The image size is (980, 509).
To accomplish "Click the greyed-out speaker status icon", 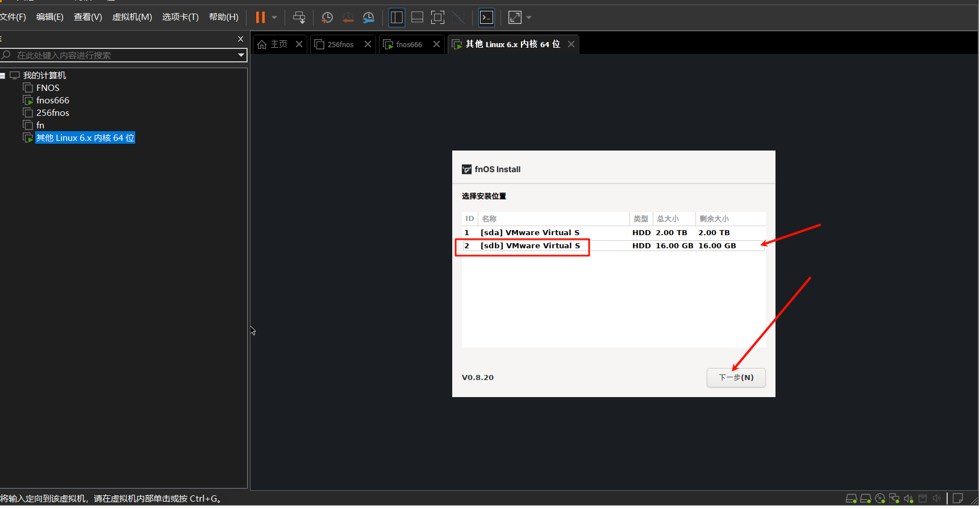I will pos(936,499).
